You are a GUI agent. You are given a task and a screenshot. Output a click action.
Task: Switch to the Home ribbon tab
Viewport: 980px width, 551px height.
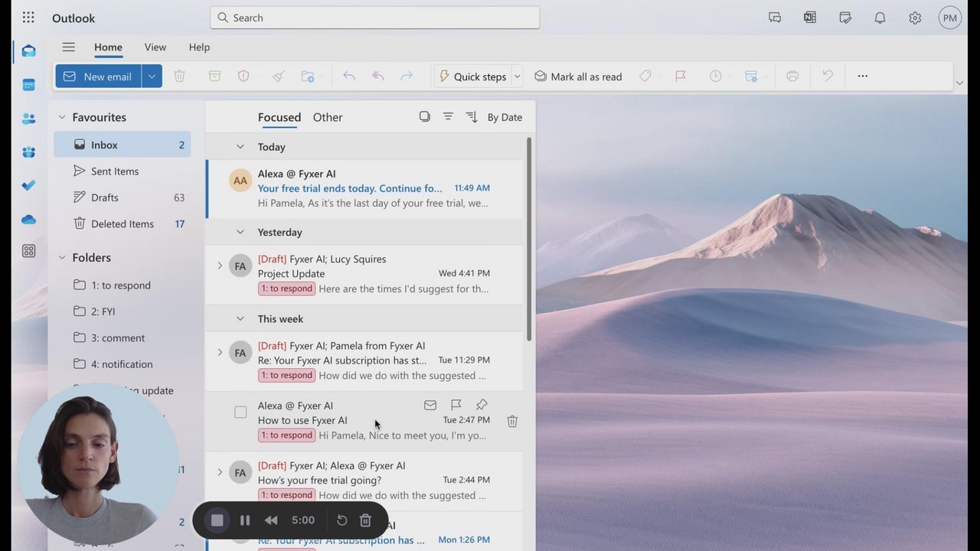pyautogui.click(x=108, y=47)
